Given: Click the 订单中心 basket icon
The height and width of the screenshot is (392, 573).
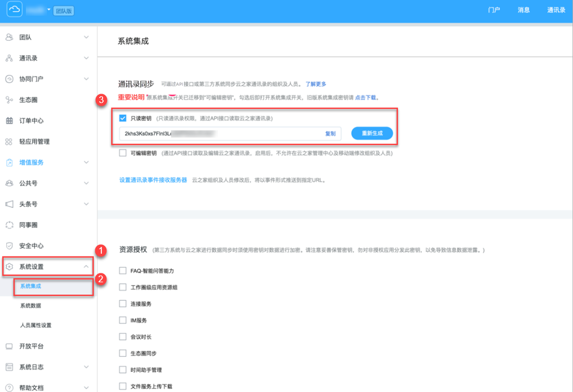Looking at the screenshot, I should coord(10,120).
